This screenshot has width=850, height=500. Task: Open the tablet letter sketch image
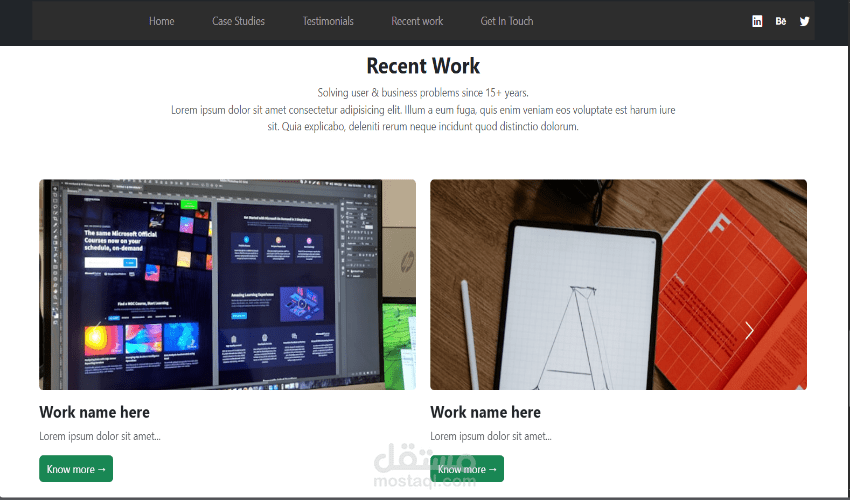619,285
